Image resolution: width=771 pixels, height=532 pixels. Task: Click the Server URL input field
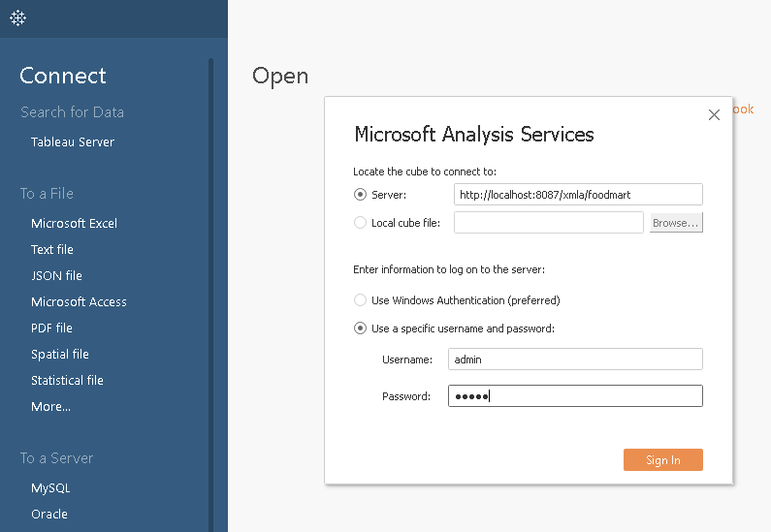(x=578, y=195)
